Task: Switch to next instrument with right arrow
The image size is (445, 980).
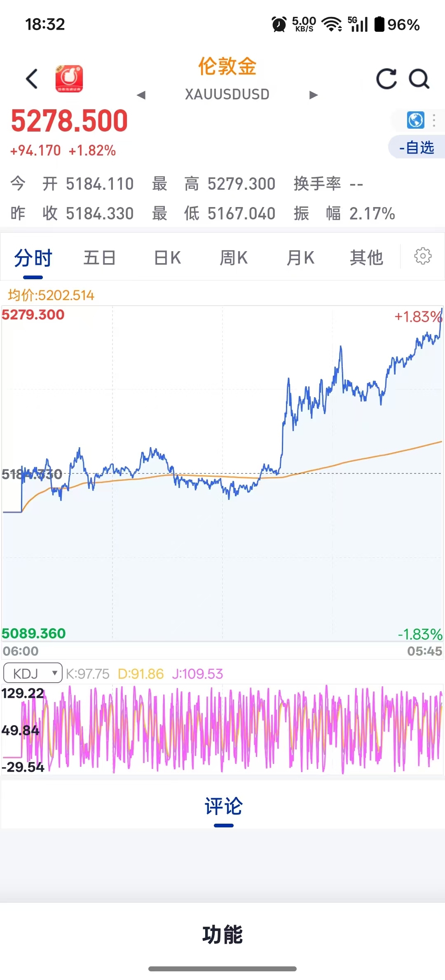Action: tap(314, 95)
